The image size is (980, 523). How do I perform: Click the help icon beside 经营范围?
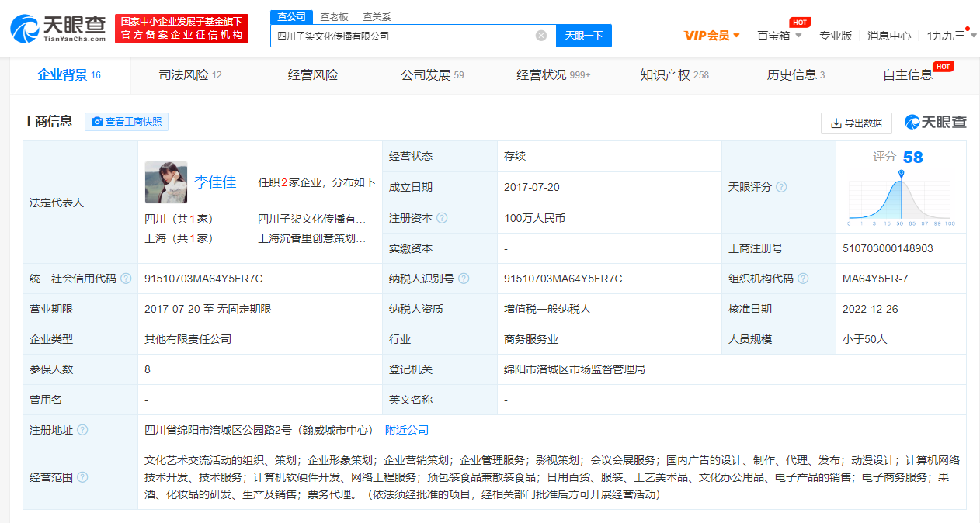[x=82, y=477]
